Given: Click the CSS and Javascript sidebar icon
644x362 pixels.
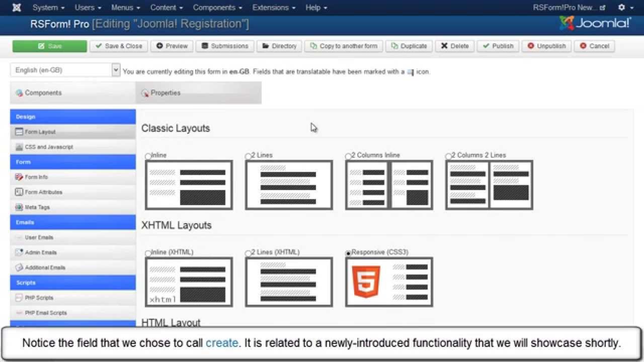Looking at the screenshot, I should pyautogui.click(x=19, y=147).
